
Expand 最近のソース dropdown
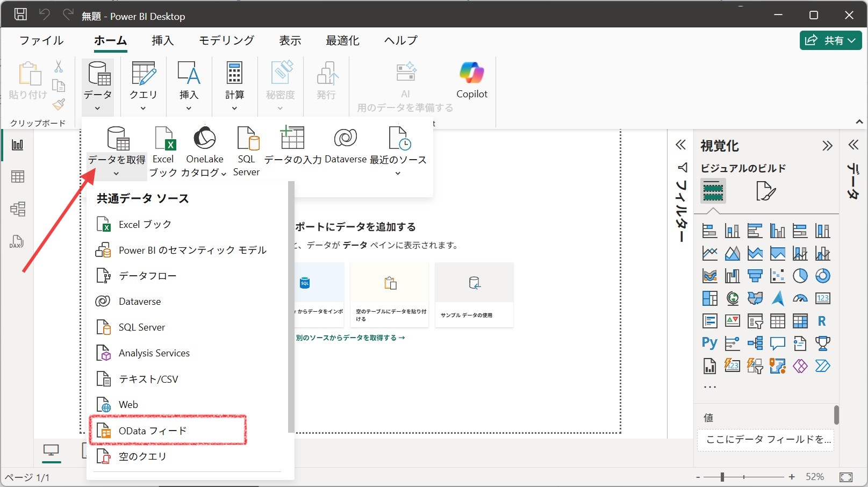point(398,174)
